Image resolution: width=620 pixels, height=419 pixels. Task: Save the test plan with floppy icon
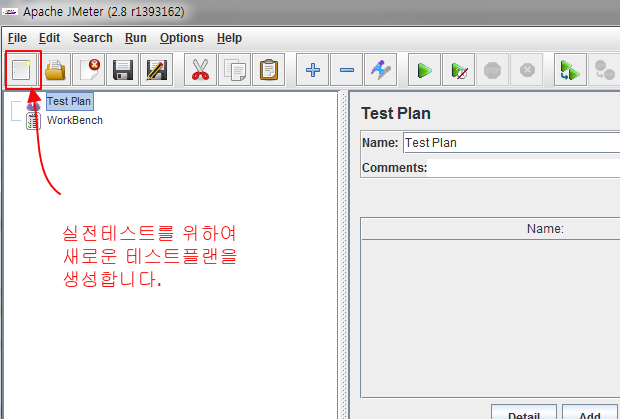point(123,70)
